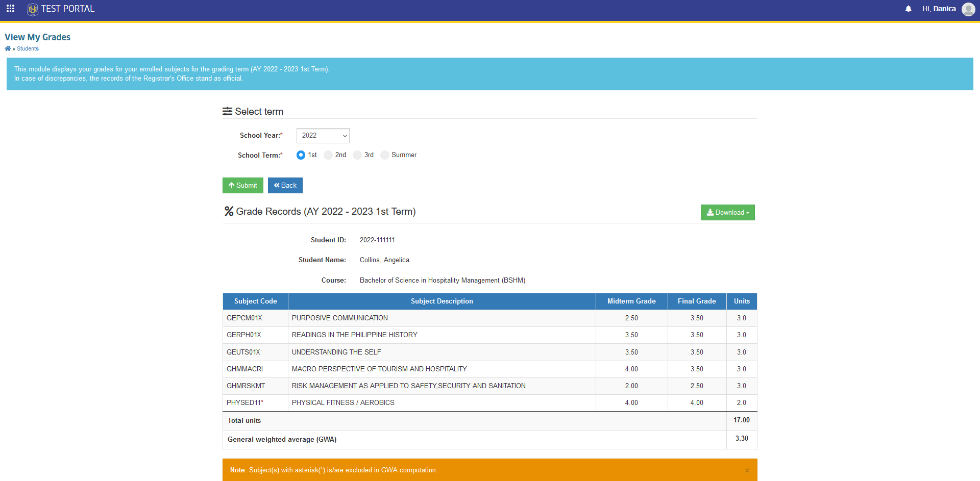Image resolution: width=980 pixels, height=481 pixels.
Task: Click the university logo in header
Action: (x=33, y=9)
